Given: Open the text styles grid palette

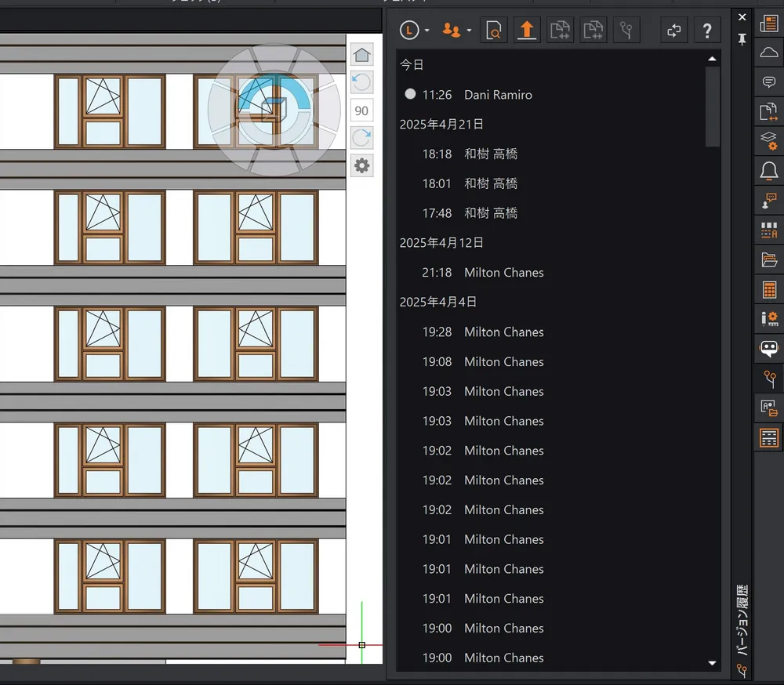Looking at the screenshot, I should [768, 230].
